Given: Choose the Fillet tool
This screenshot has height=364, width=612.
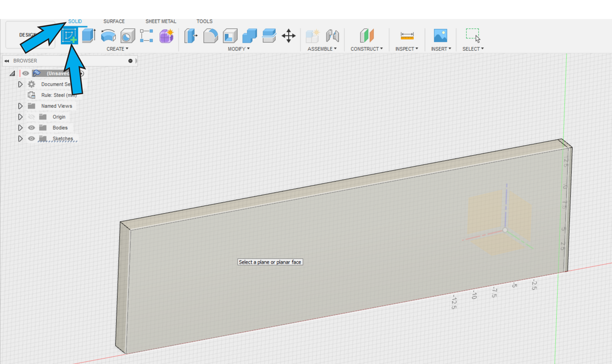Looking at the screenshot, I should pos(211,36).
